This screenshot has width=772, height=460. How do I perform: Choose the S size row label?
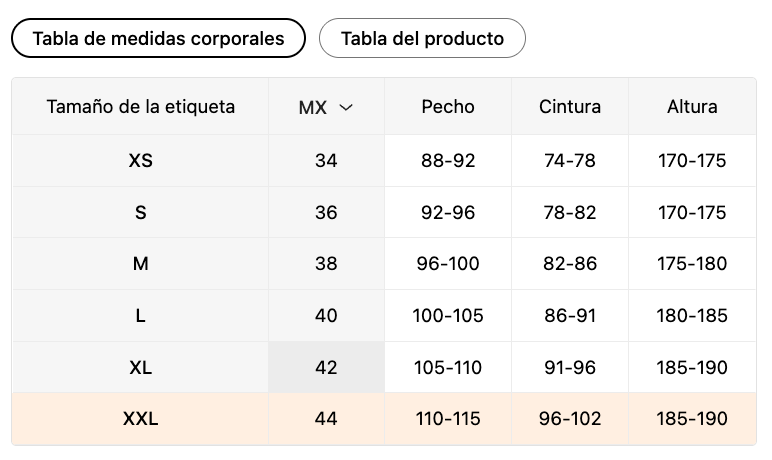141,212
